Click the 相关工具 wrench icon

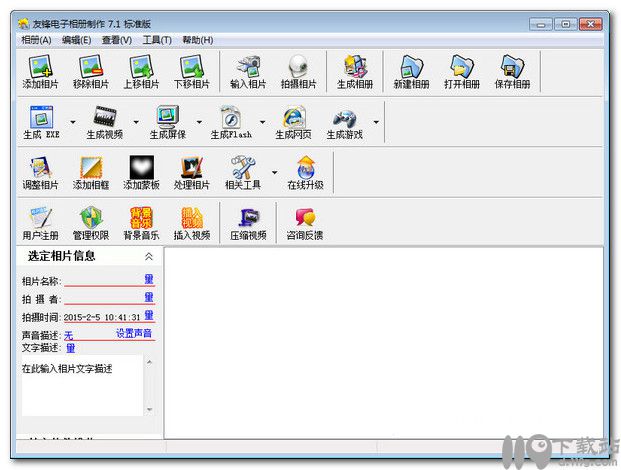[x=243, y=173]
